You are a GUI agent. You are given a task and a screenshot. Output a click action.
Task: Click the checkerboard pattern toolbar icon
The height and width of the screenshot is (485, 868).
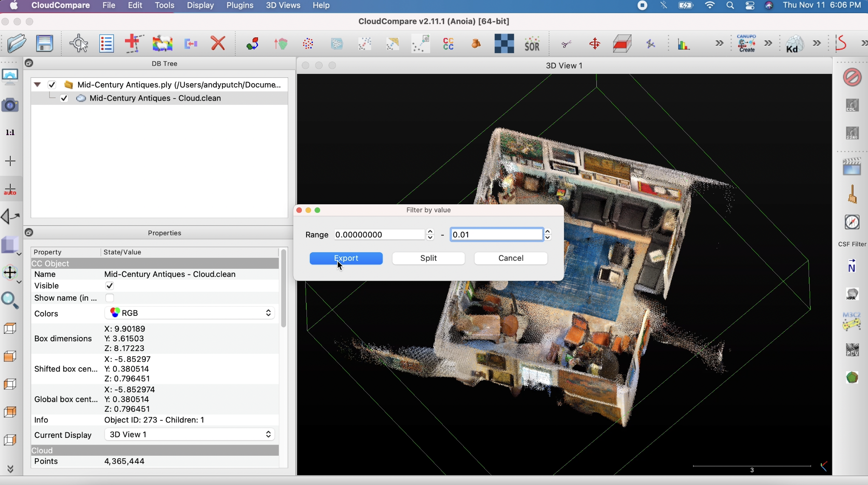[504, 44]
